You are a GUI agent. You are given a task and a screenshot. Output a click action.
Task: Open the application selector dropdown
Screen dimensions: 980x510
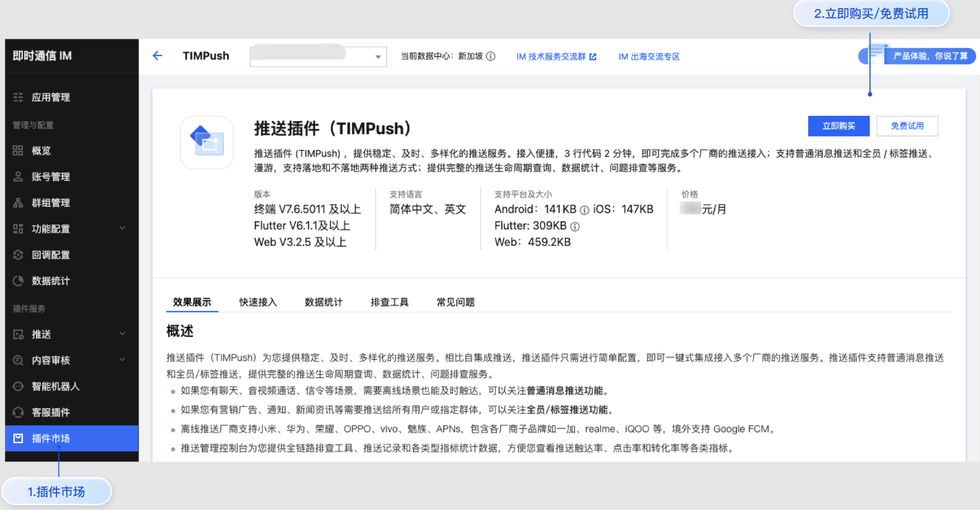point(318,56)
